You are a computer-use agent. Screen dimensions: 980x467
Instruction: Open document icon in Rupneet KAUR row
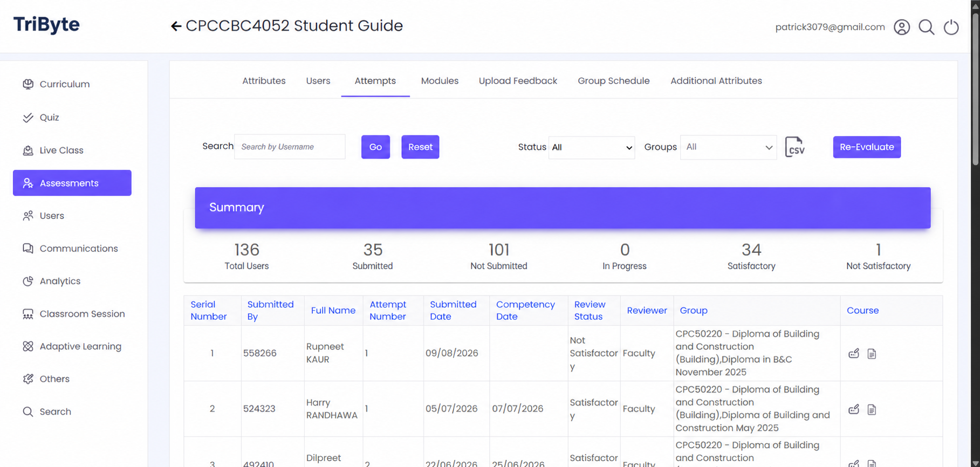tap(872, 354)
